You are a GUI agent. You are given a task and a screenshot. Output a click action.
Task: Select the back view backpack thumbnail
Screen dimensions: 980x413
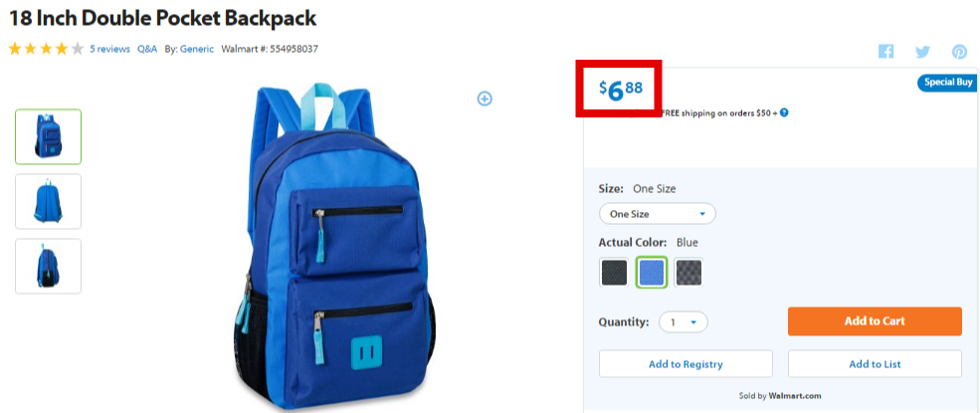tap(48, 201)
